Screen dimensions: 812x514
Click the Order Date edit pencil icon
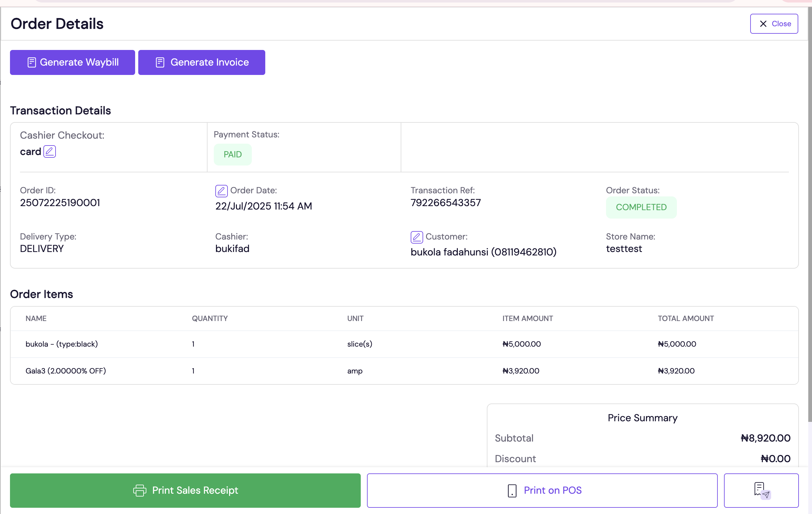click(221, 191)
